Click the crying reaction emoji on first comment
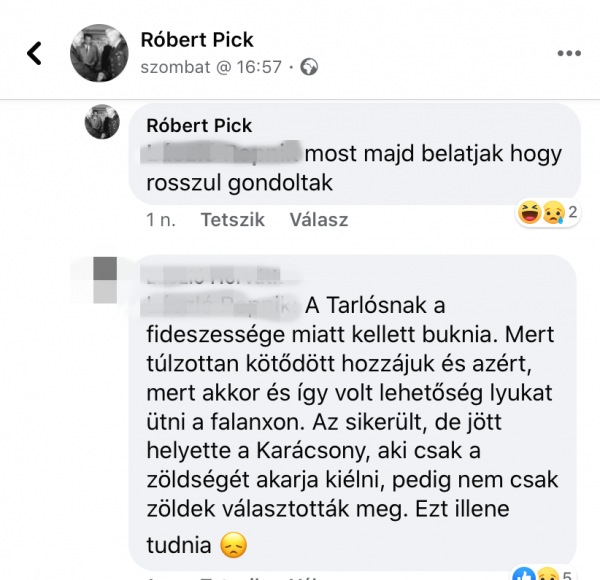Screen dimensions: 600x580 [x=553, y=212]
